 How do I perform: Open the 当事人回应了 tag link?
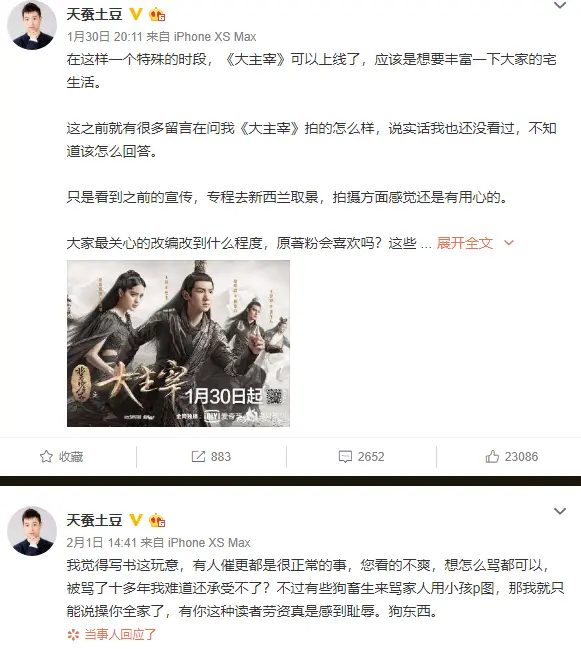(x=120, y=635)
